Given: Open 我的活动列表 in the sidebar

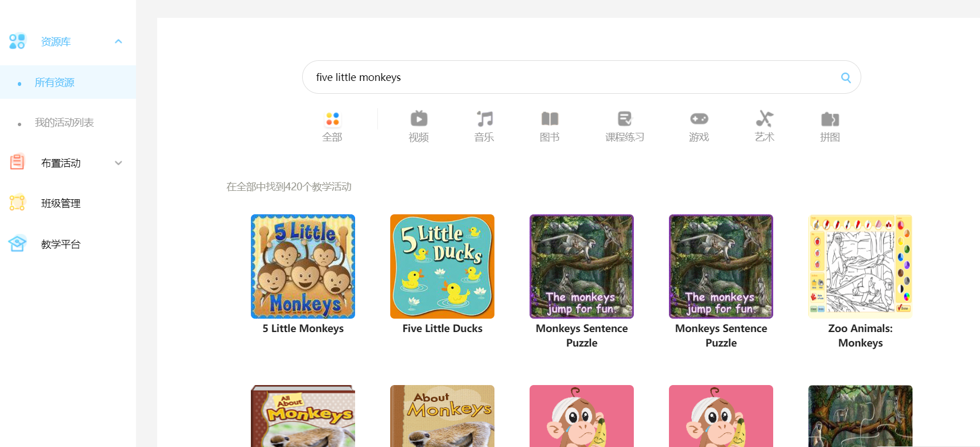Looking at the screenshot, I should coord(64,123).
